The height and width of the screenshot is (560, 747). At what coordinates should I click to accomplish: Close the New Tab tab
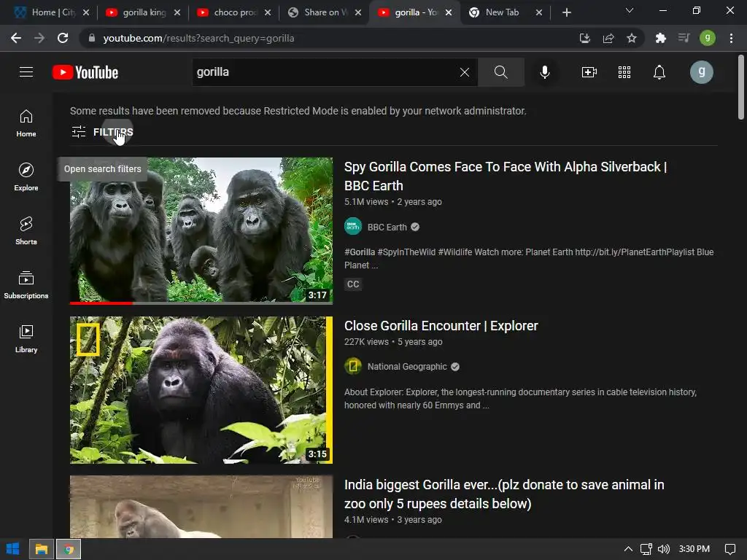click(x=539, y=12)
